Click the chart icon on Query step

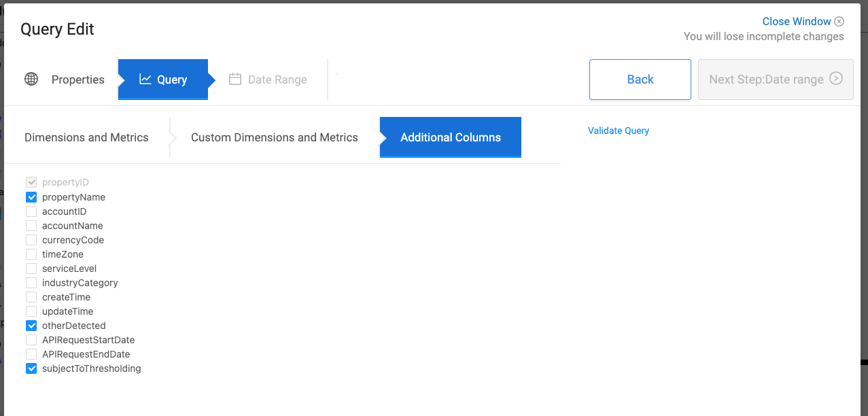145,79
